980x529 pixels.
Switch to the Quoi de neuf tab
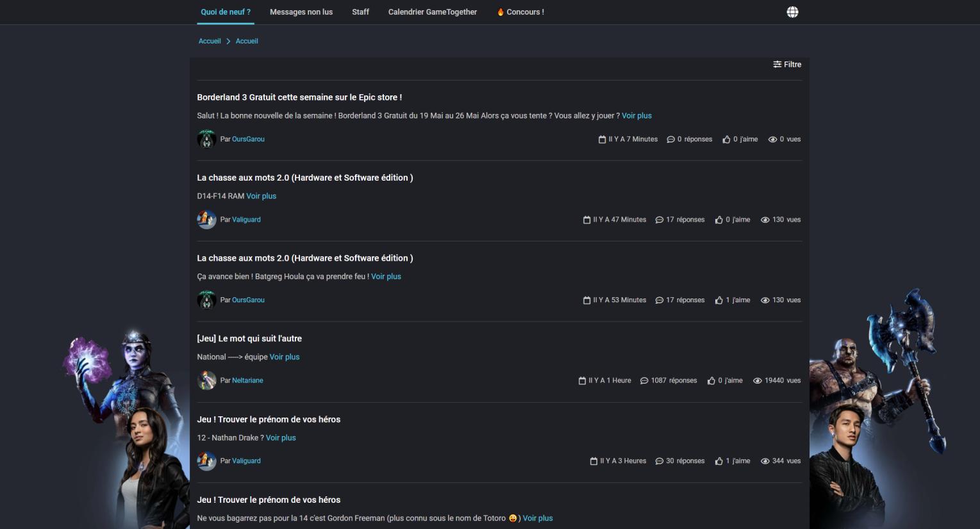225,12
